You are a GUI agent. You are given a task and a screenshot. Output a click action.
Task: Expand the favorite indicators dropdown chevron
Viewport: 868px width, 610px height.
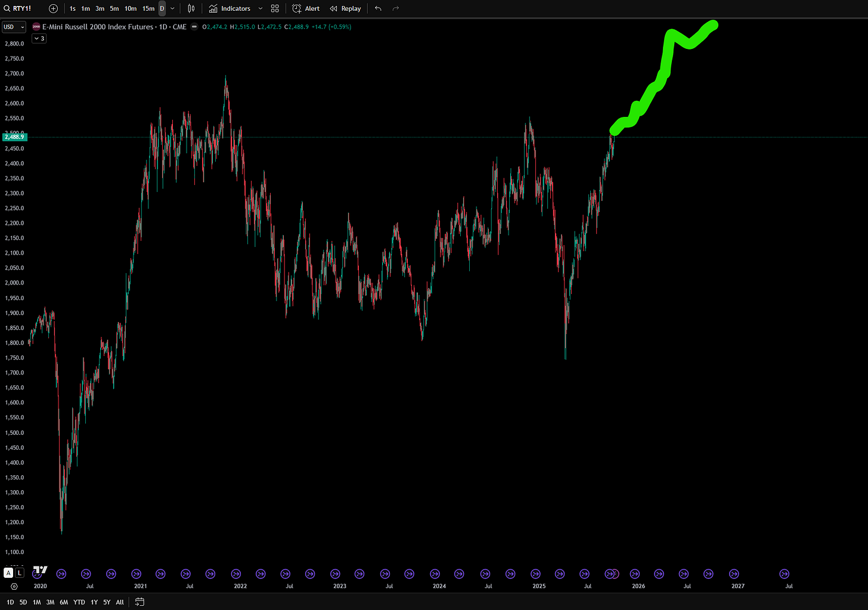click(x=261, y=8)
